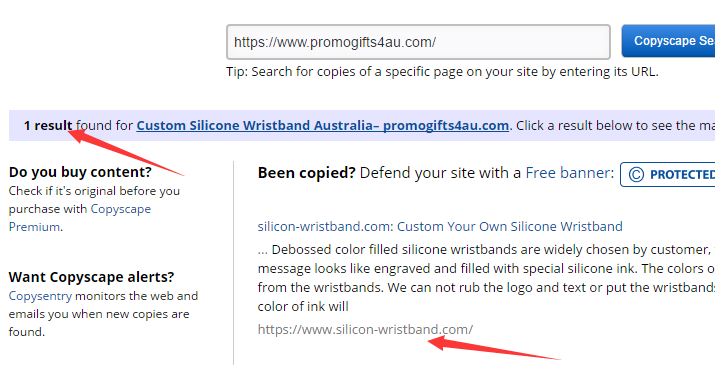Viewport: 715px width, 365px height.
Task: Click the copyright symbol in PROTECTED badge
Action: (636, 175)
